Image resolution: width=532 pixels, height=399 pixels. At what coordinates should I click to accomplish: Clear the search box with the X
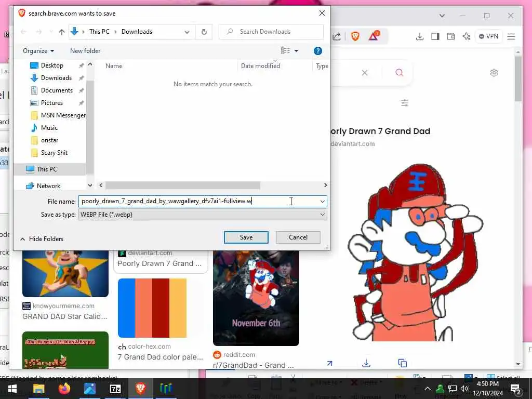[x=365, y=73]
